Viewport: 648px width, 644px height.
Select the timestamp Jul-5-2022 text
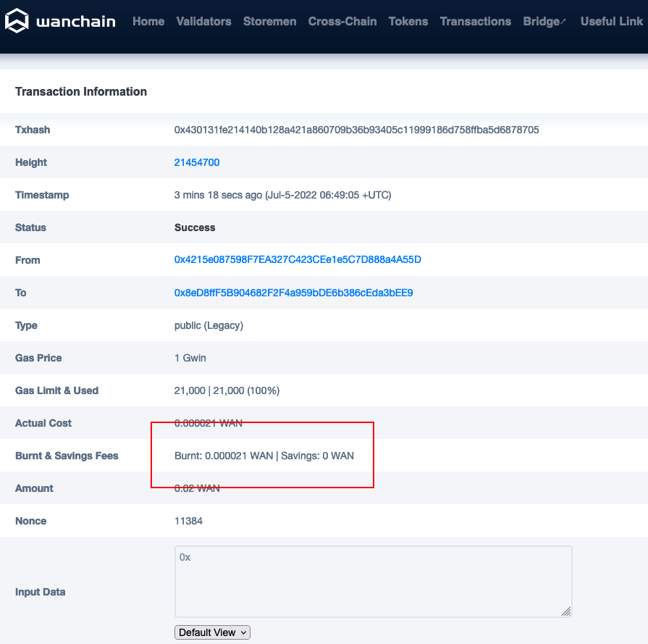coord(329,195)
